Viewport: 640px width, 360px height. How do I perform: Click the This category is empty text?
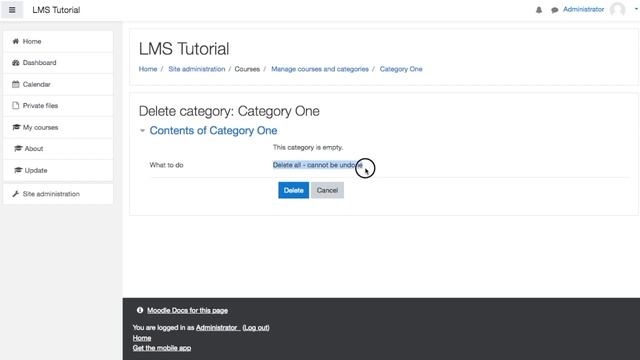click(308, 147)
